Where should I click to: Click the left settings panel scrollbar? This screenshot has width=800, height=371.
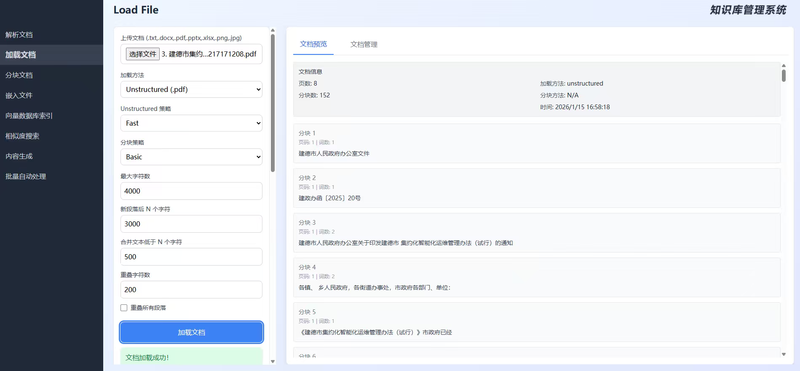pos(272,102)
